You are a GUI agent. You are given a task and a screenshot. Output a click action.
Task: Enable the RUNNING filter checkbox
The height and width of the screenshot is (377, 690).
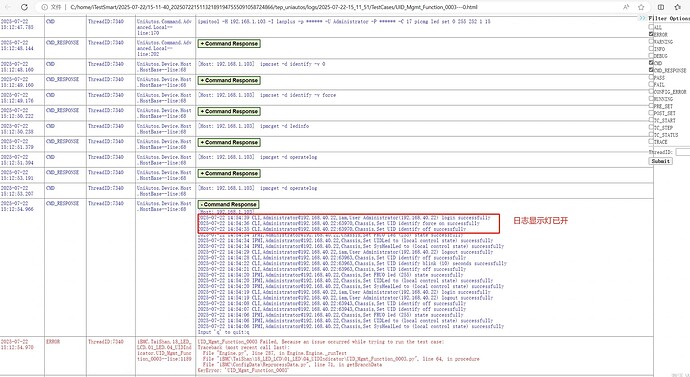coord(651,99)
